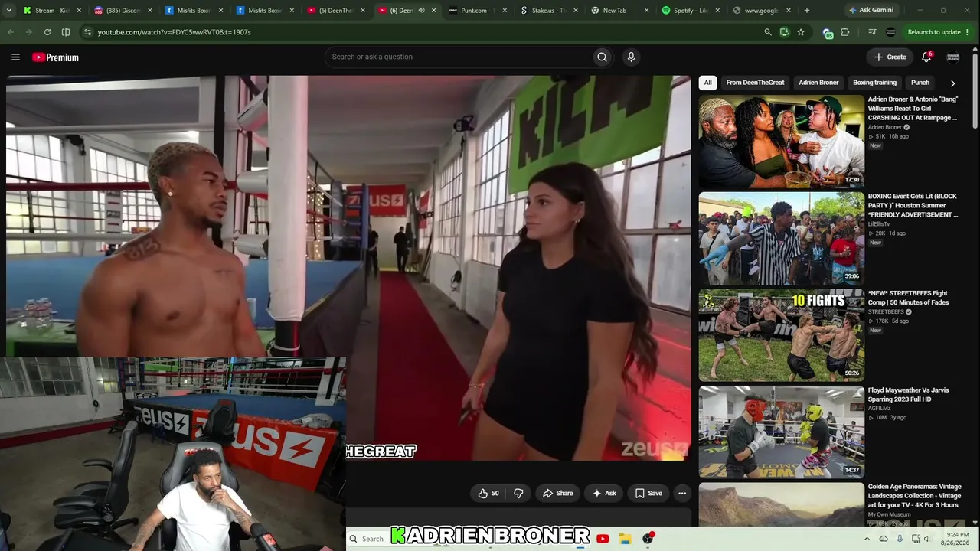This screenshot has height=551, width=980.
Task: Click the main video player
Action: tap(348, 268)
